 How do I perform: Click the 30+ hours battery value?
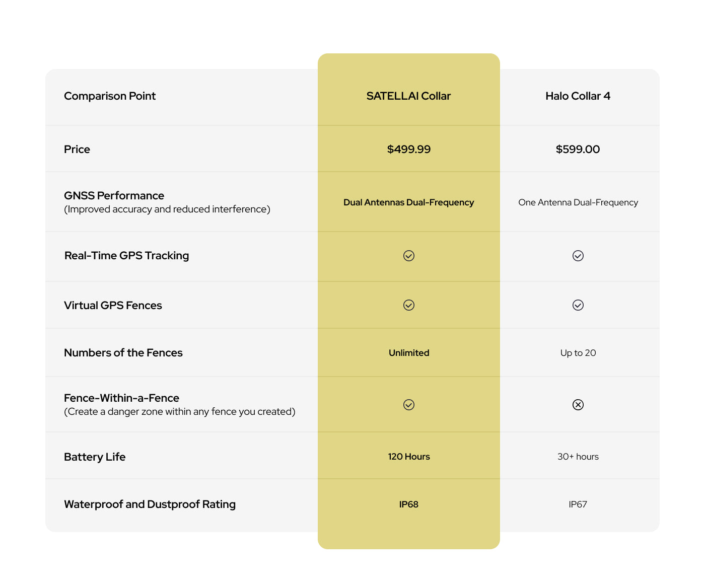578,457
